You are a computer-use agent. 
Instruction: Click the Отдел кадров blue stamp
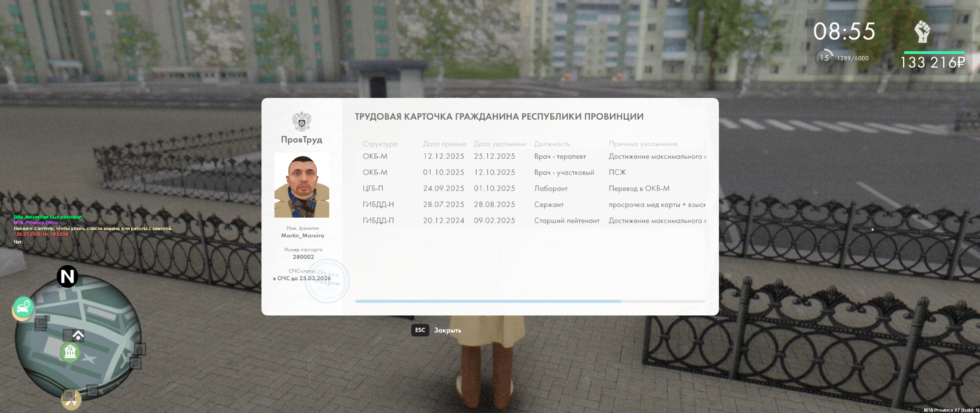point(328,281)
